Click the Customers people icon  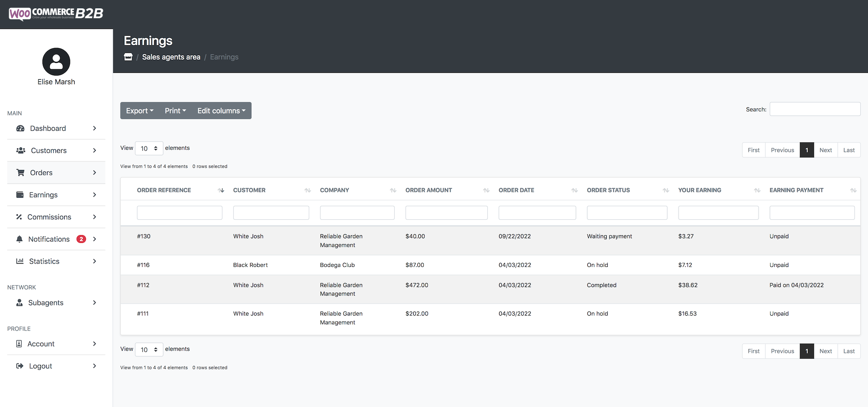tap(21, 151)
